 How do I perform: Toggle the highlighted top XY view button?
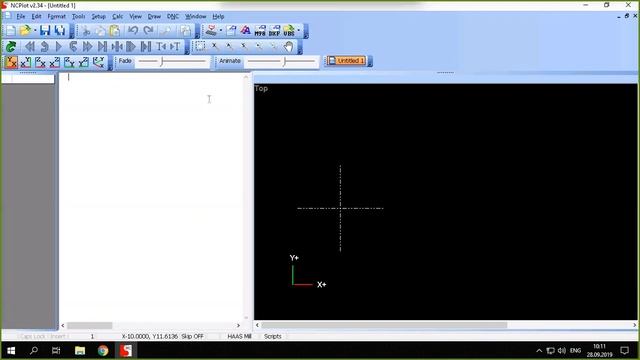pos(11,62)
